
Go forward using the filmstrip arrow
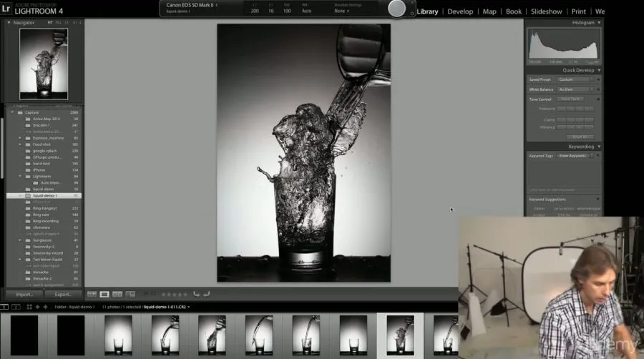pos(45,307)
